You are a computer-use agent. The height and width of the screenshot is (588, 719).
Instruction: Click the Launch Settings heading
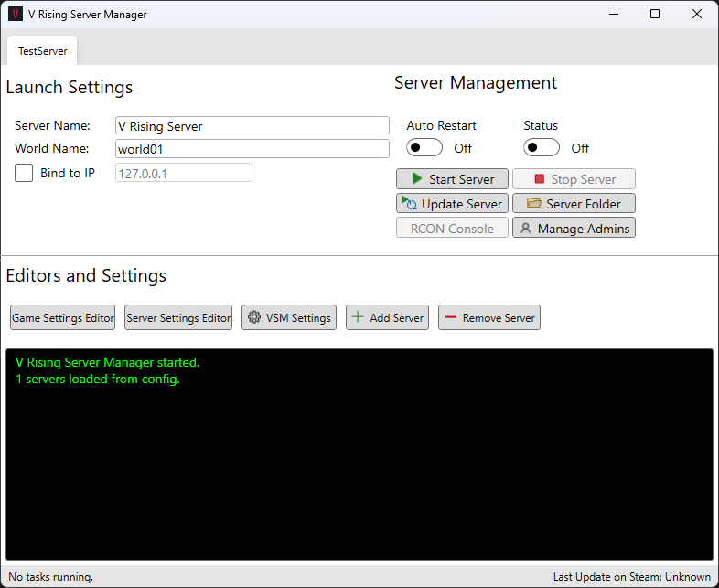70,87
